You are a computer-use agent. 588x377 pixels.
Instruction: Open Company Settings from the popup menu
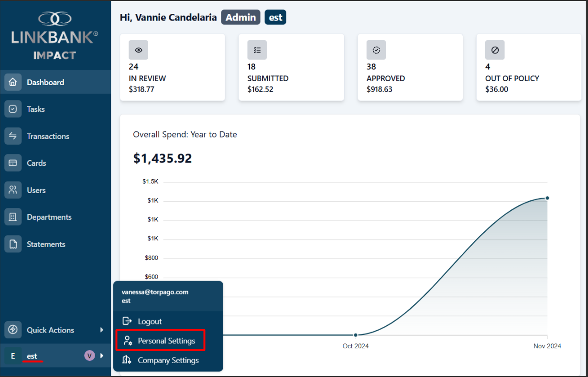[x=168, y=360]
